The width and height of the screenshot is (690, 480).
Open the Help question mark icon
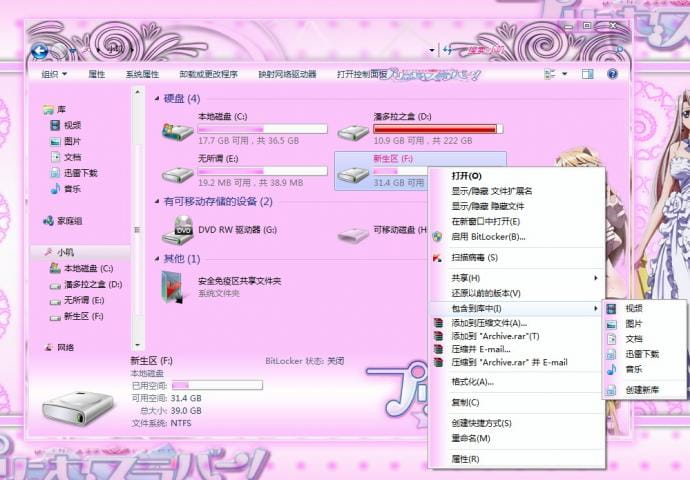pos(612,74)
